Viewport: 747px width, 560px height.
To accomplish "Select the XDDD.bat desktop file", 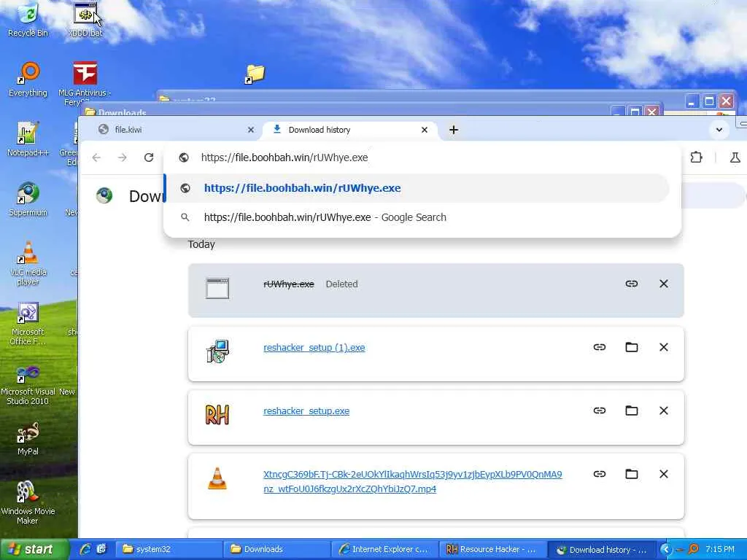I will tap(85, 19).
